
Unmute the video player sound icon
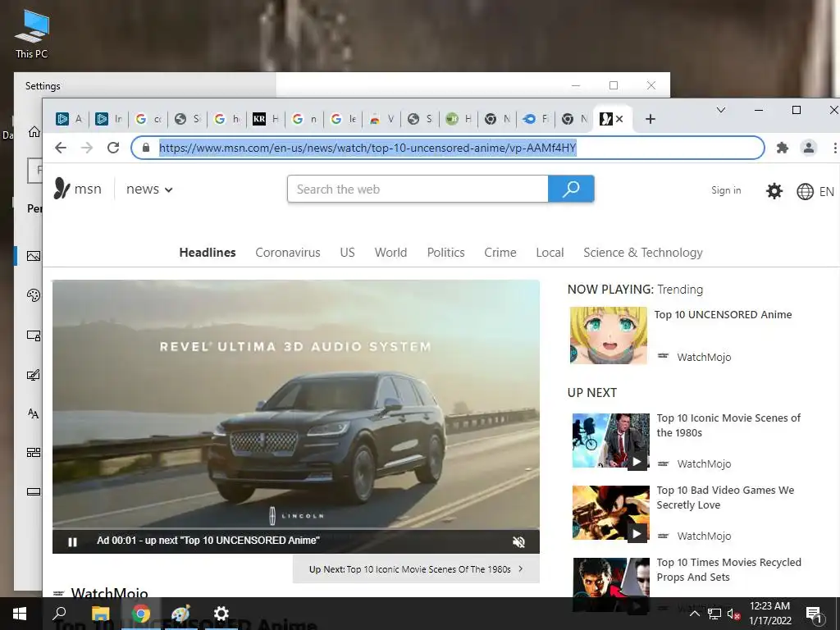518,541
